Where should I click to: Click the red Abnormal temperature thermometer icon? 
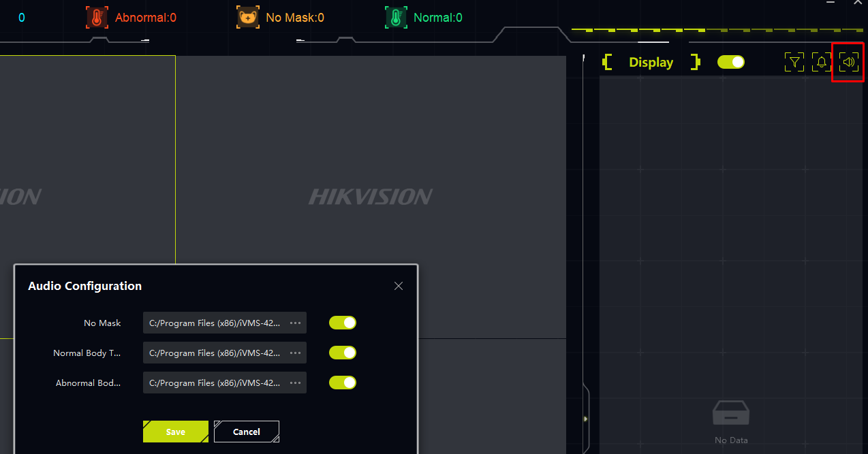97,17
